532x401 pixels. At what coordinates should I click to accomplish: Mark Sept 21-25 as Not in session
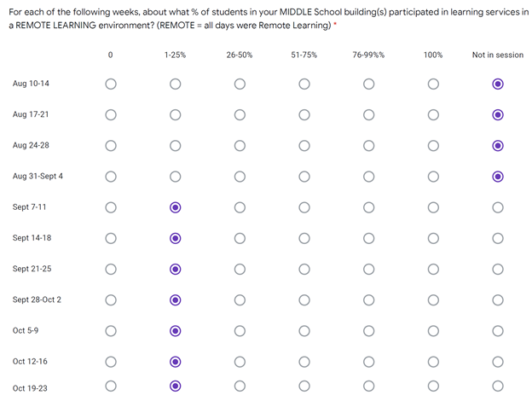(498, 270)
